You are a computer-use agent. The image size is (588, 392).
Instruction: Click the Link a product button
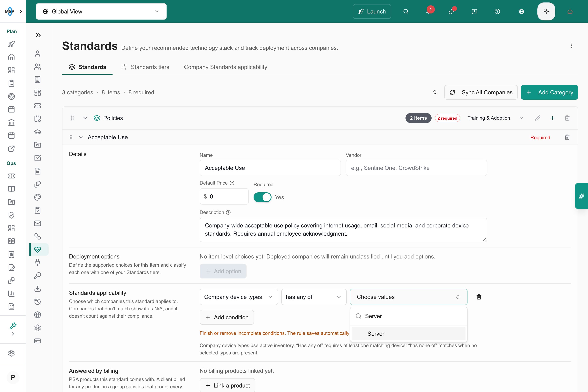pyautogui.click(x=227, y=385)
